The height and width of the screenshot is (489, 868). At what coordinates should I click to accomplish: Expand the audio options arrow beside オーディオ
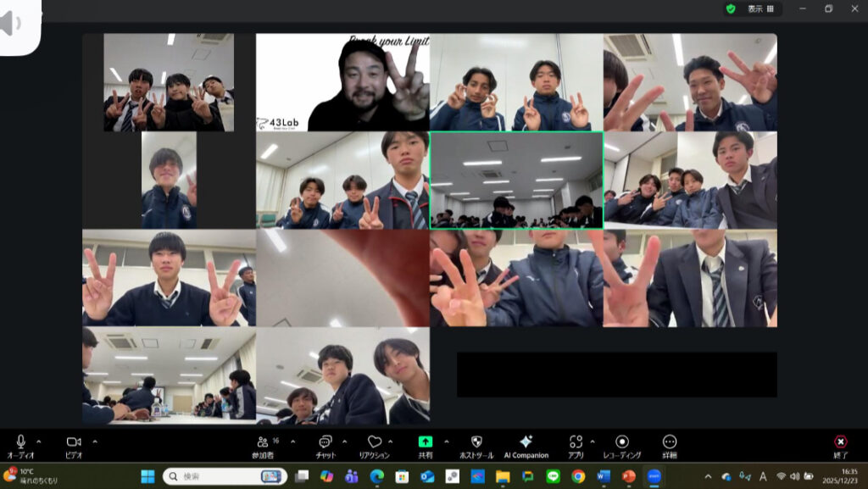pos(39,442)
